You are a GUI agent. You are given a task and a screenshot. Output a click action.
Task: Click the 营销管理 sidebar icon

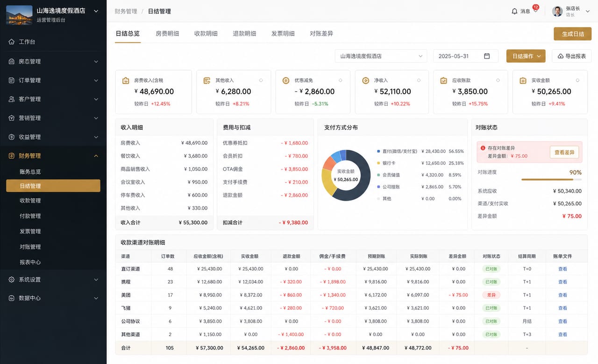coord(12,118)
